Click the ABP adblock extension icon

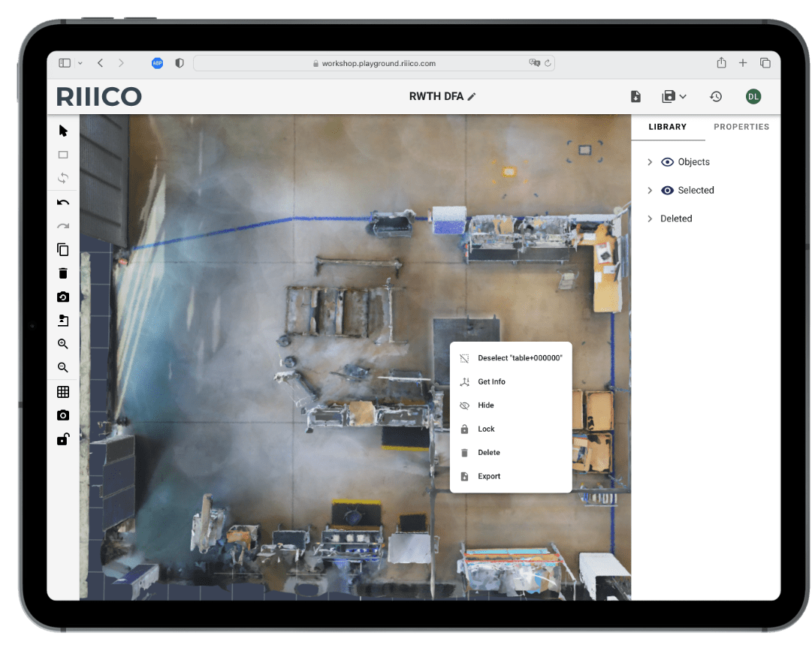158,63
